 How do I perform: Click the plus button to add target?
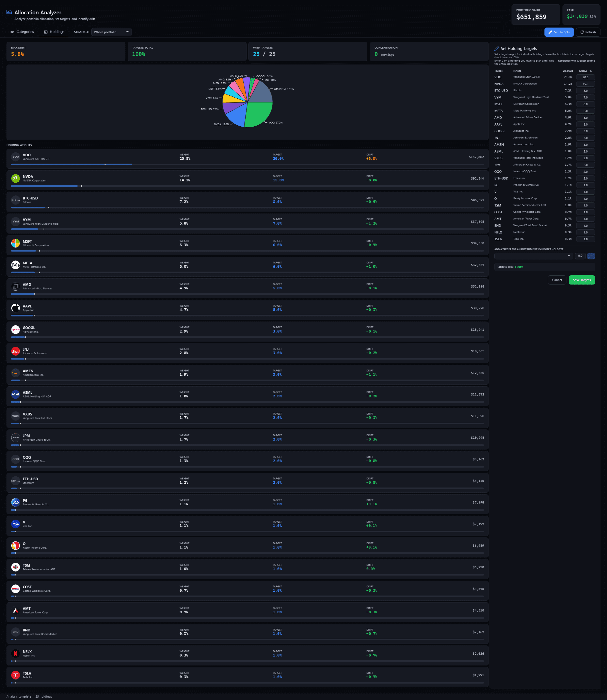click(591, 256)
